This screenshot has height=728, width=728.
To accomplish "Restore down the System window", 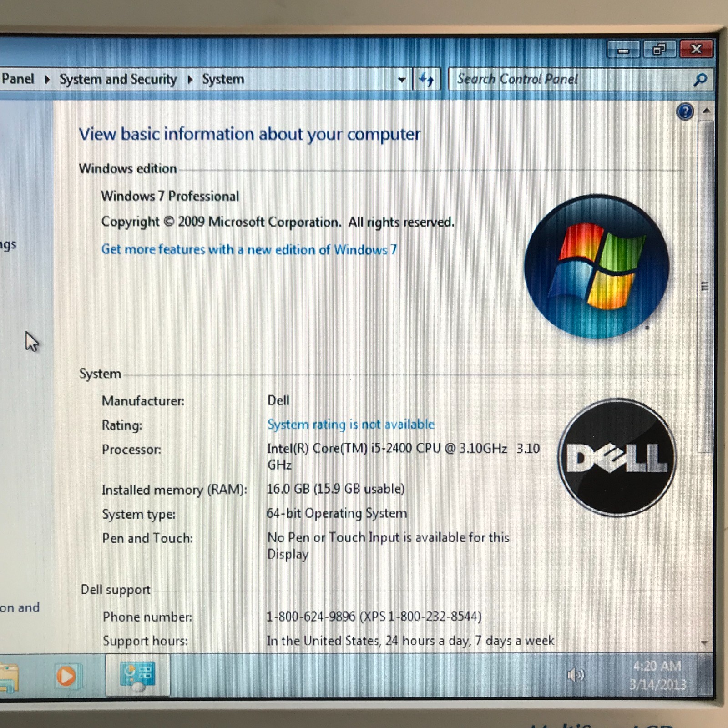I will (659, 49).
